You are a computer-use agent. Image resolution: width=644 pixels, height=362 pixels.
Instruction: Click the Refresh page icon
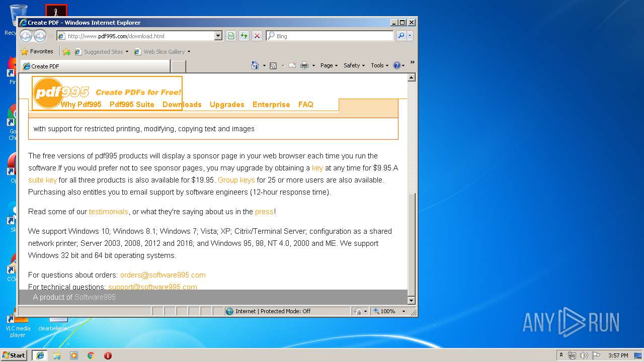tap(244, 36)
